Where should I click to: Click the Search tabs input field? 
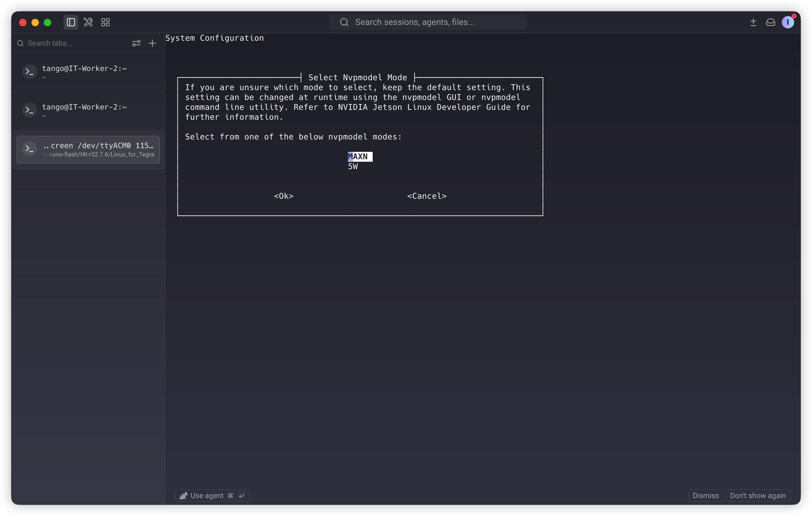click(77, 43)
